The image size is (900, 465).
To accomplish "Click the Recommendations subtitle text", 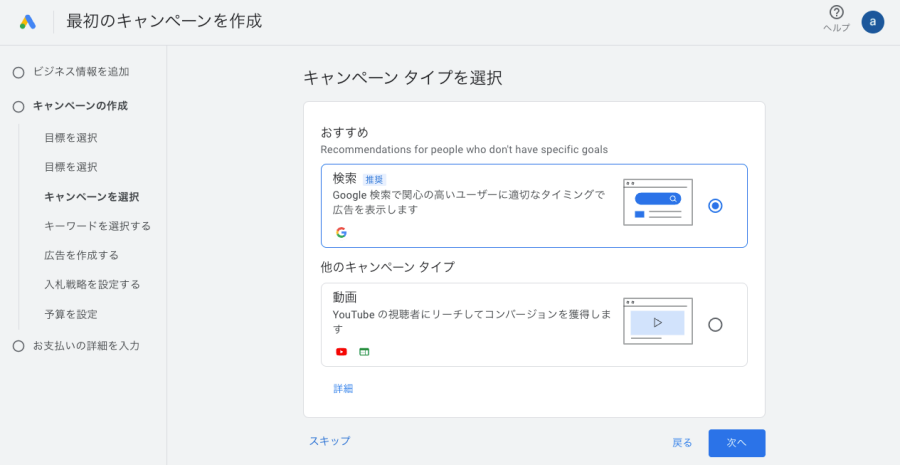I will [464, 150].
